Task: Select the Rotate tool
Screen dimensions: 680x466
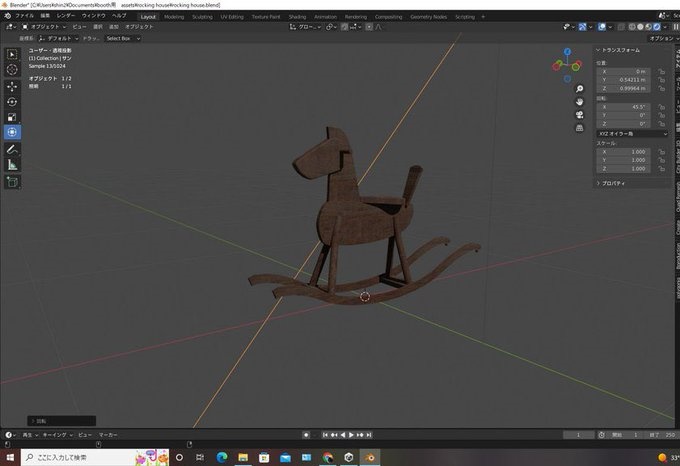Action: (x=12, y=102)
